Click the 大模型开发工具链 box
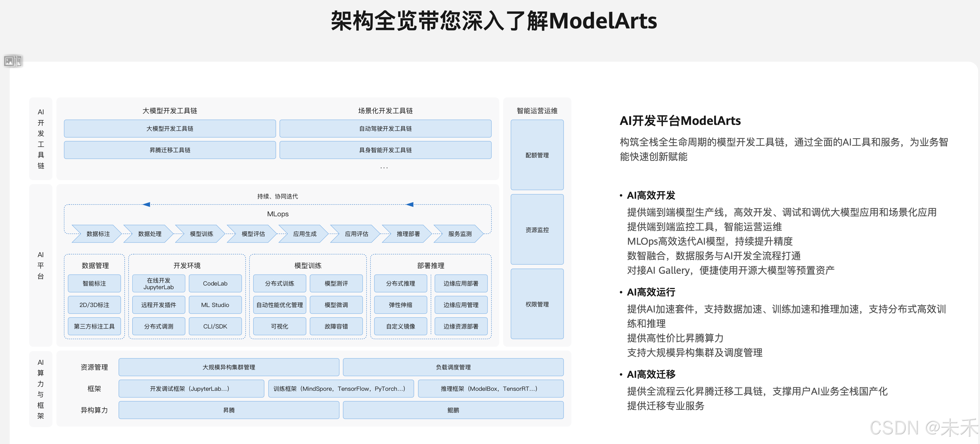980x444 pixels. (170, 129)
